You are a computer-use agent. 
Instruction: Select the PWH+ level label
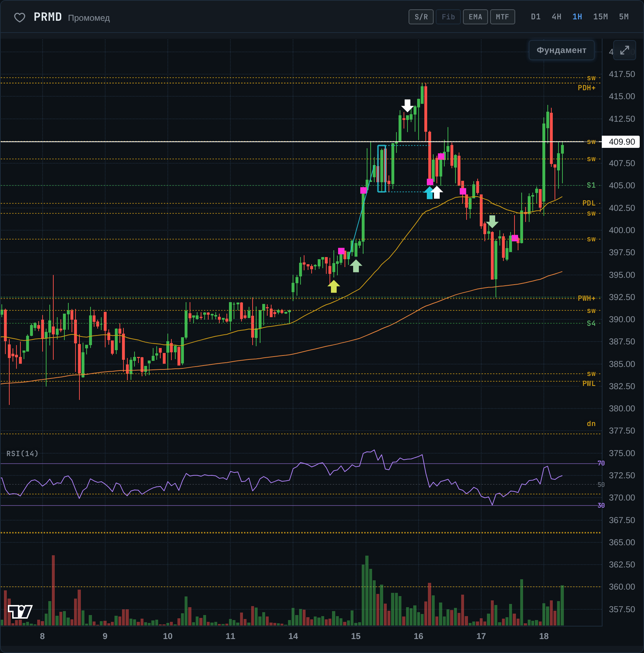click(x=587, y=298)
